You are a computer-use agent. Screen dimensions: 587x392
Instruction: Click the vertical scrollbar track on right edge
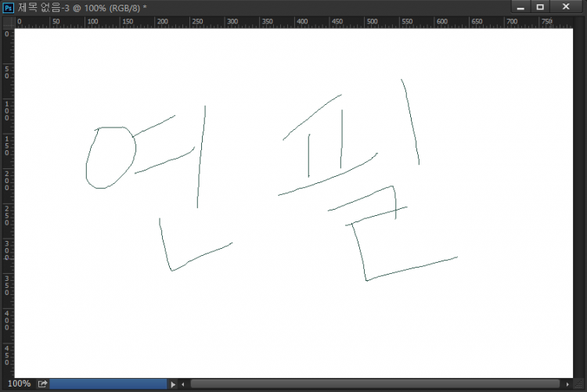(580, 203)
